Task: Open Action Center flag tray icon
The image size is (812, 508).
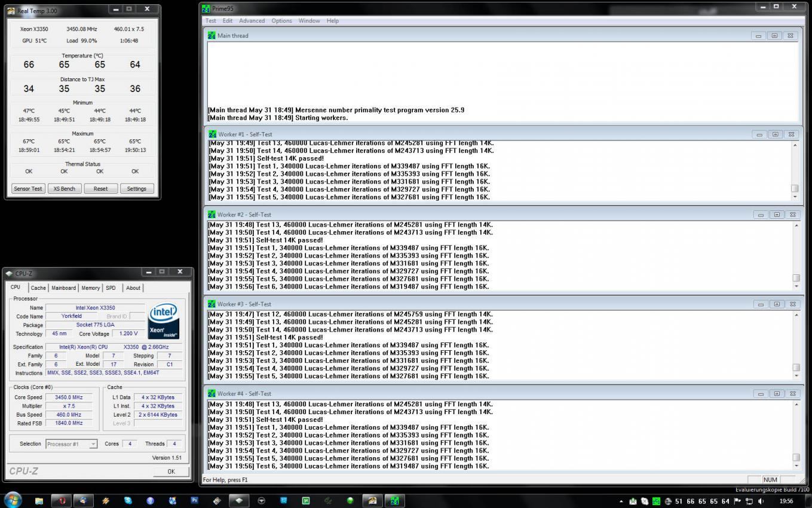Action: pos(737,501)
